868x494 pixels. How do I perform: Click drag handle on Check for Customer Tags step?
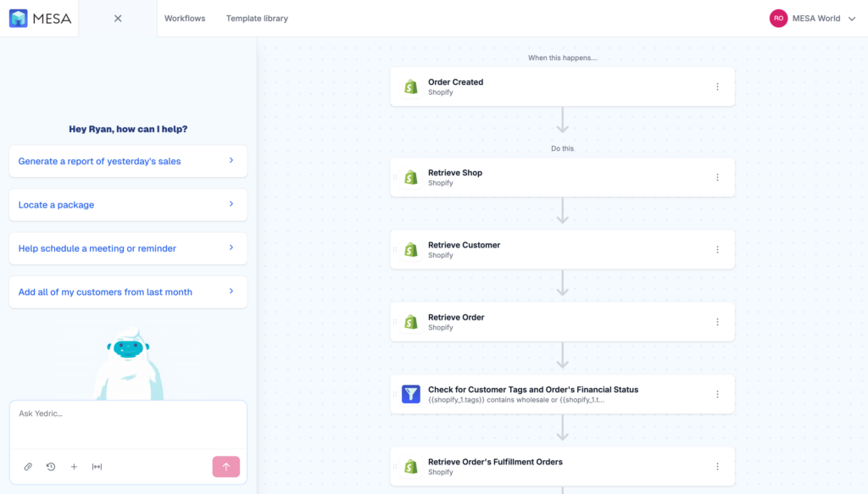point(395,394)
